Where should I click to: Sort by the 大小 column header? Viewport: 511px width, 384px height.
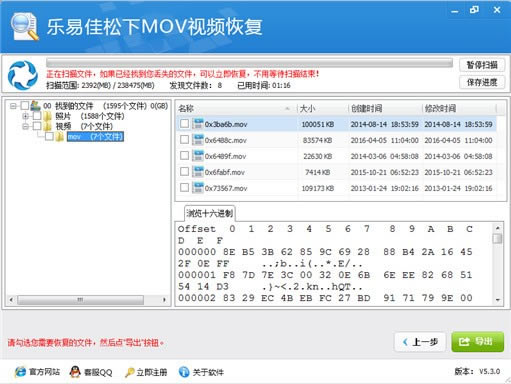pyautogui.click(x=323, y=108)
